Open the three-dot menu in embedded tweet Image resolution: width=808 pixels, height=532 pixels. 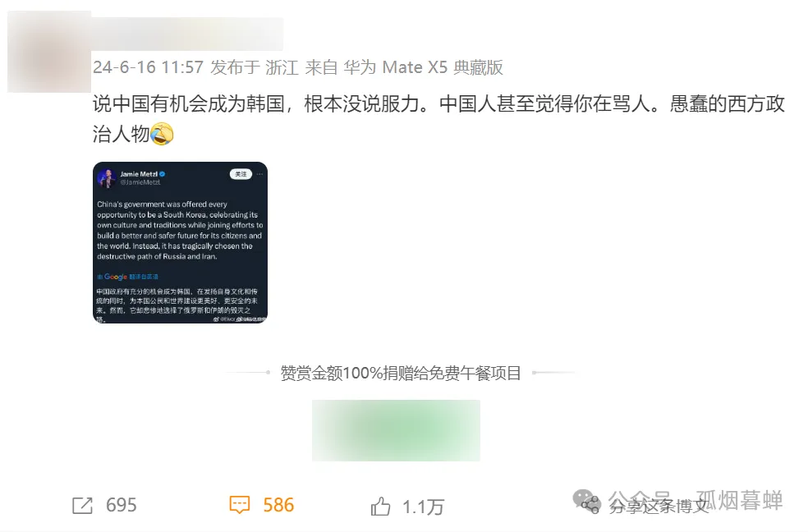pyautogui.click(x=259, y=174)
